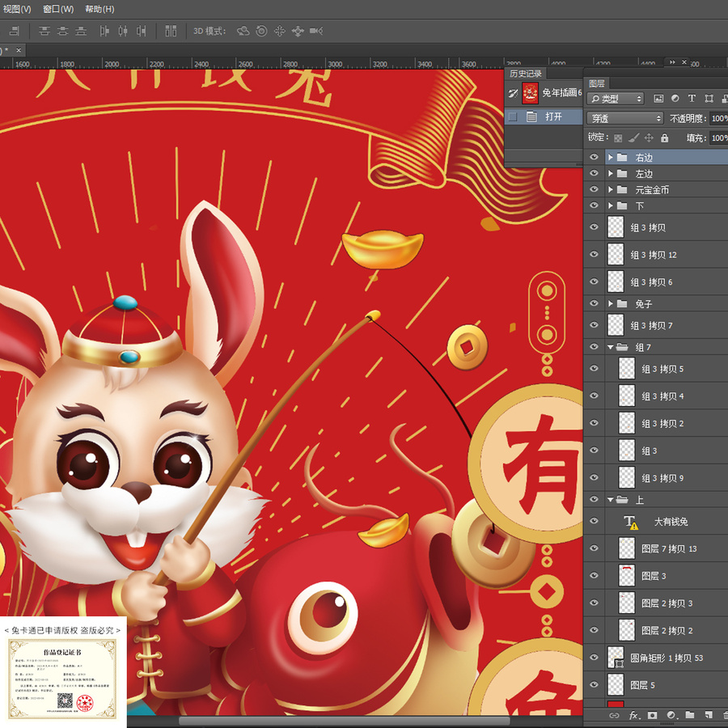Click the distribute right edges icon

[x=141, y=31]
